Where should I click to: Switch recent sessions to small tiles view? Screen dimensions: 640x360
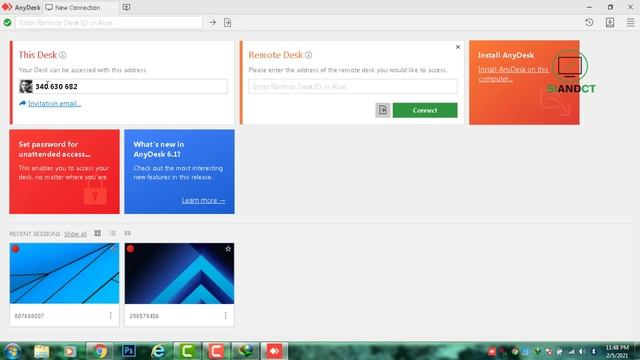pos(128,233)
